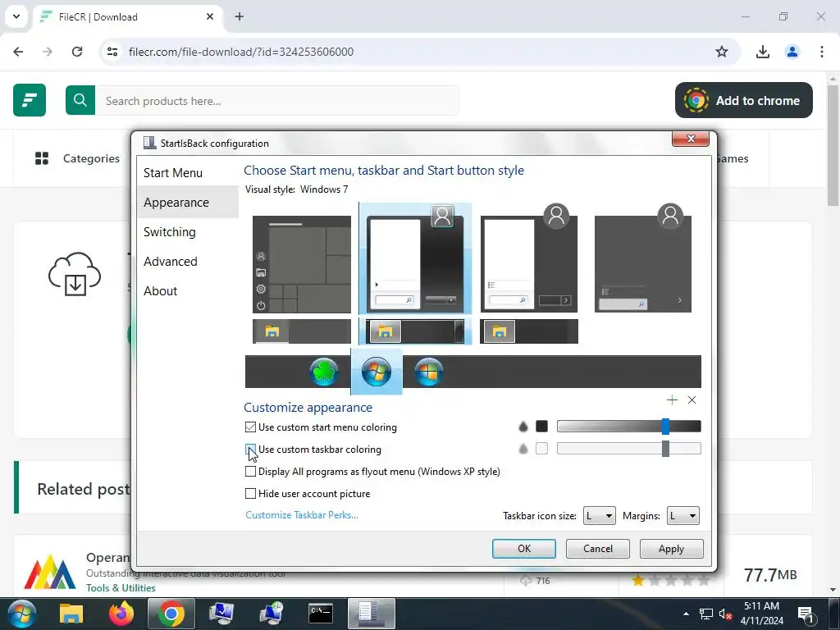Close the StartIsBack configuration window
This screenshot has height=630, width=840.
691,139
